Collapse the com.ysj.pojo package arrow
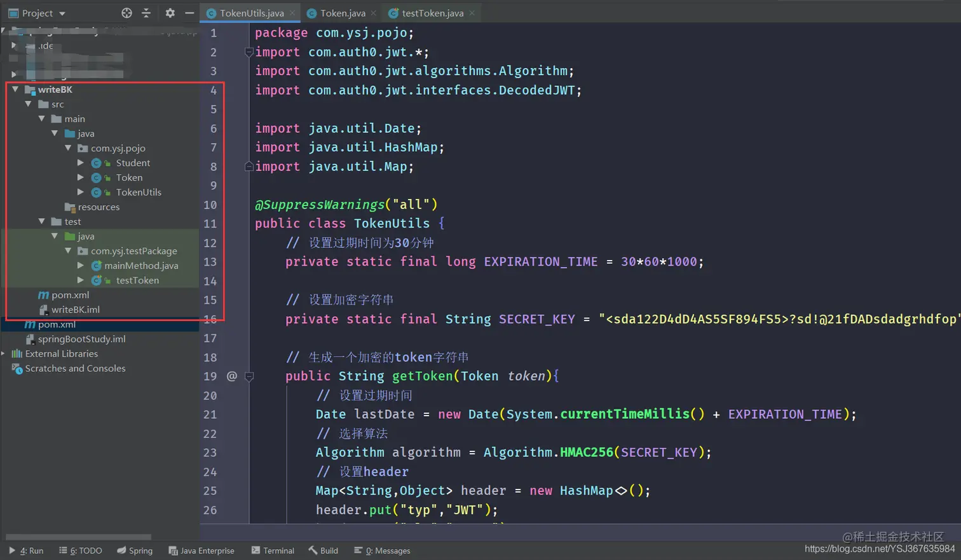Viewport: 961px width, 560px height. [68, 148]
